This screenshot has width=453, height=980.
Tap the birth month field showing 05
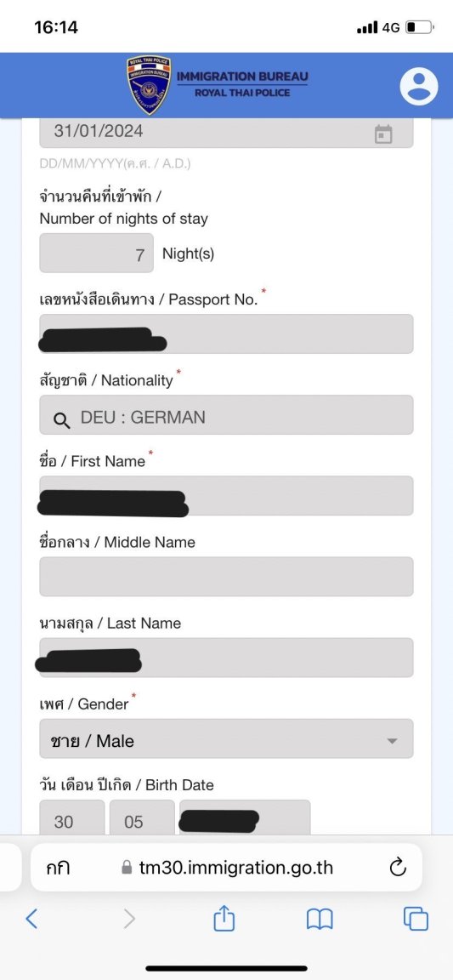tap(142, 818)
